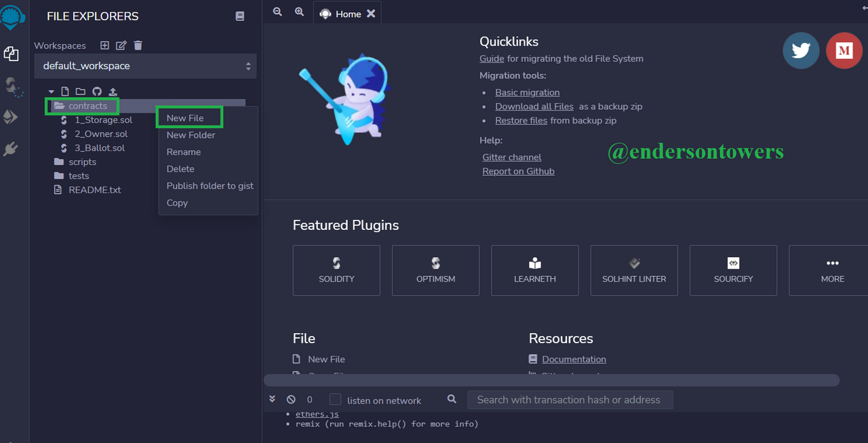Open the Documentation resource link
The image size is (868, 443).
point(574,360)
